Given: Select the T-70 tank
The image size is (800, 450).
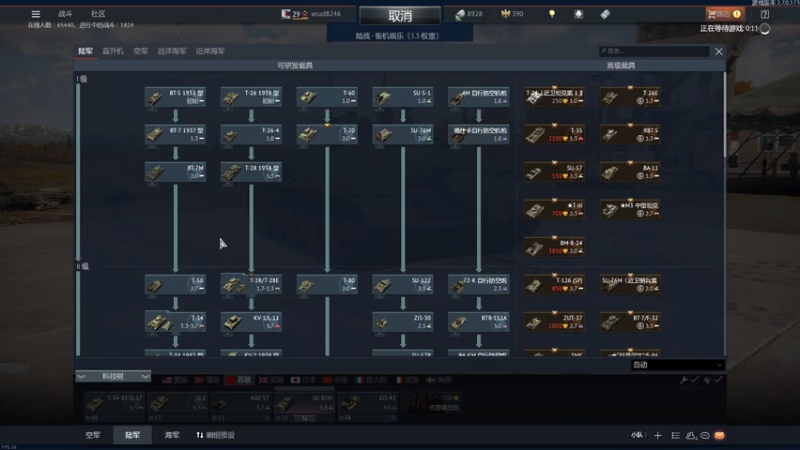Looking at the screenshot, I should pyautogui.click(x=327, y=135).
